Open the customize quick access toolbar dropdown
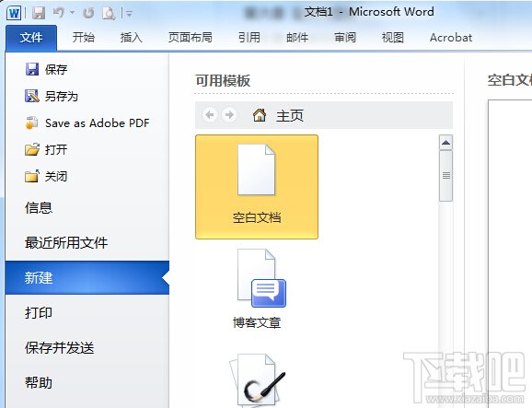 click(129, 13)
